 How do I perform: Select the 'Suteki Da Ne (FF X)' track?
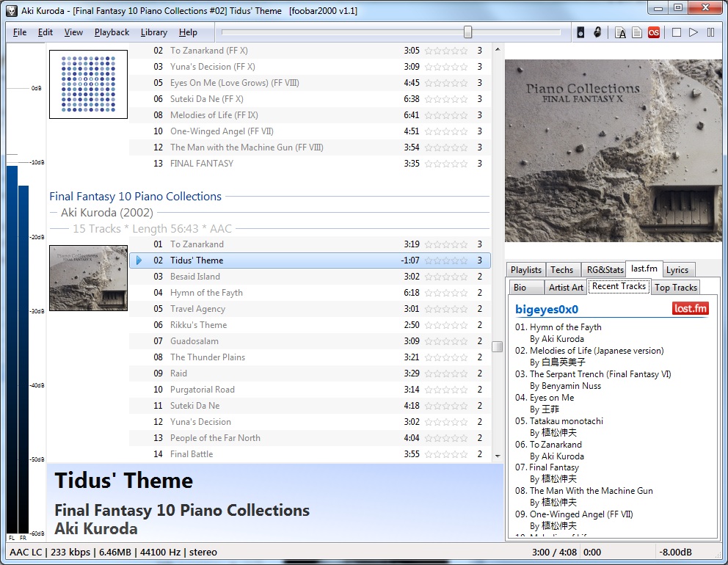click(310, 99)
